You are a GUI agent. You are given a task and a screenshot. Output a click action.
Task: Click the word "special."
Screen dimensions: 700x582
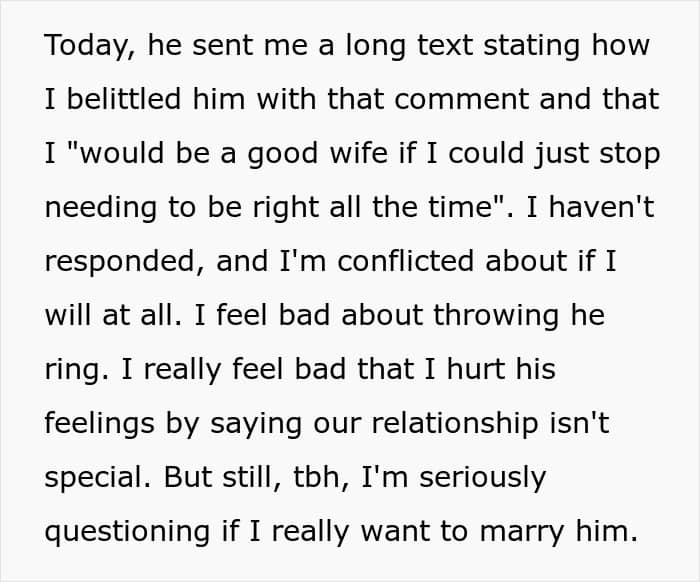click(98, 478)
